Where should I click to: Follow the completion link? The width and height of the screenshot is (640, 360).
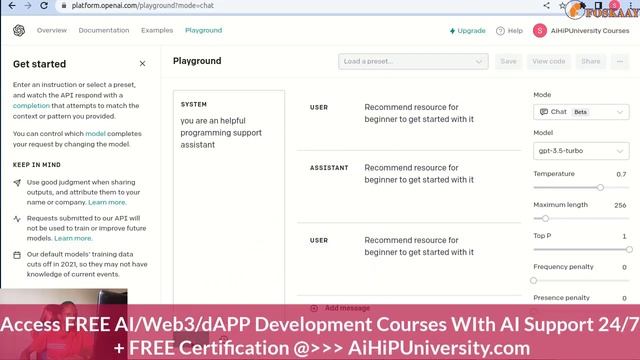[31, 106]
